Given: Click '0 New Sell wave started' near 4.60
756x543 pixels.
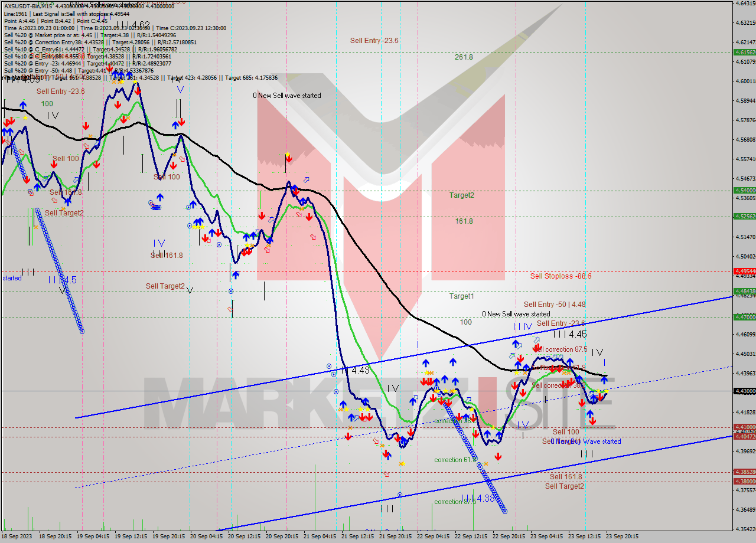Looking at the screenshot, I should coord(287,96).
